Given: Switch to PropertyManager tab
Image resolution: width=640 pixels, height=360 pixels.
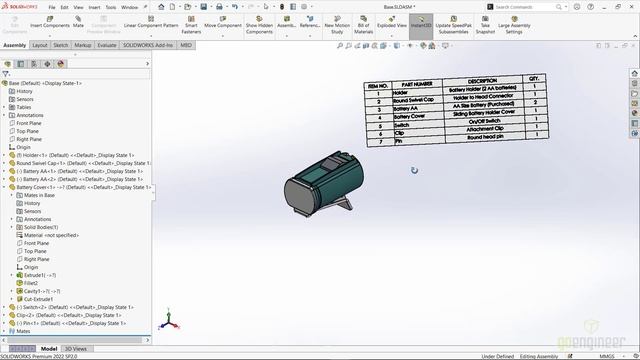Looking at the screenshot, I should 21,64.
